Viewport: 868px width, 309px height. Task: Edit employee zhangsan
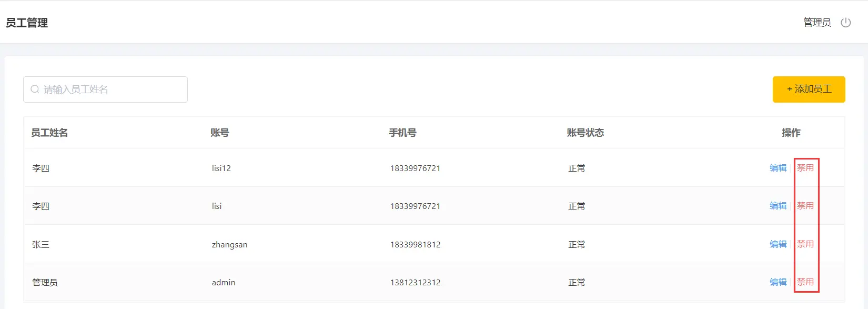[778, 244]
